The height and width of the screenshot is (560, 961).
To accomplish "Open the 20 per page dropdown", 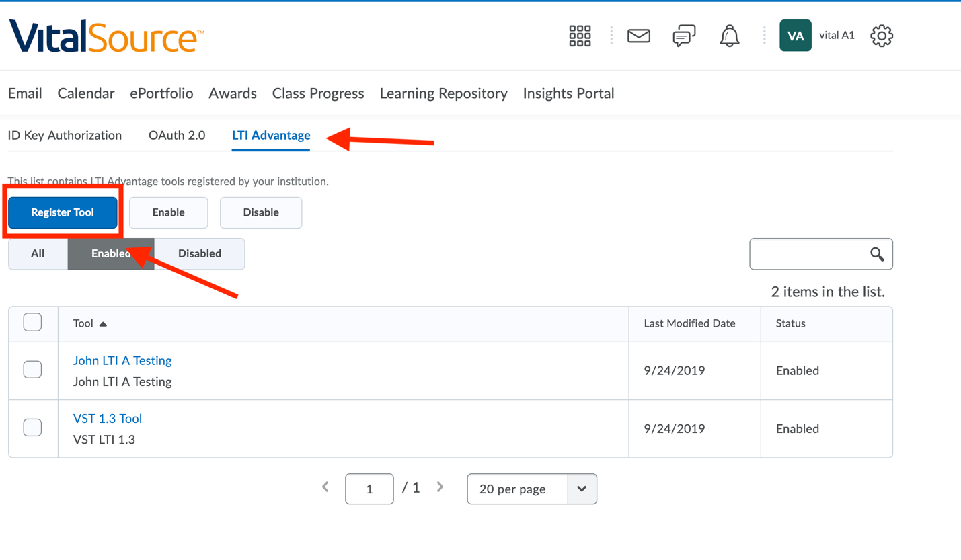I will pyautogui.click(x=532, y=489).
